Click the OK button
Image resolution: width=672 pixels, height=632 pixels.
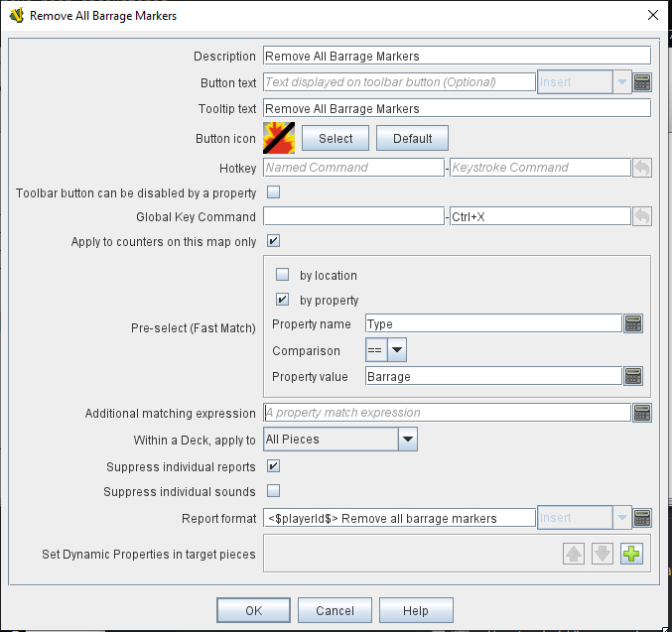tap(254, 610)
